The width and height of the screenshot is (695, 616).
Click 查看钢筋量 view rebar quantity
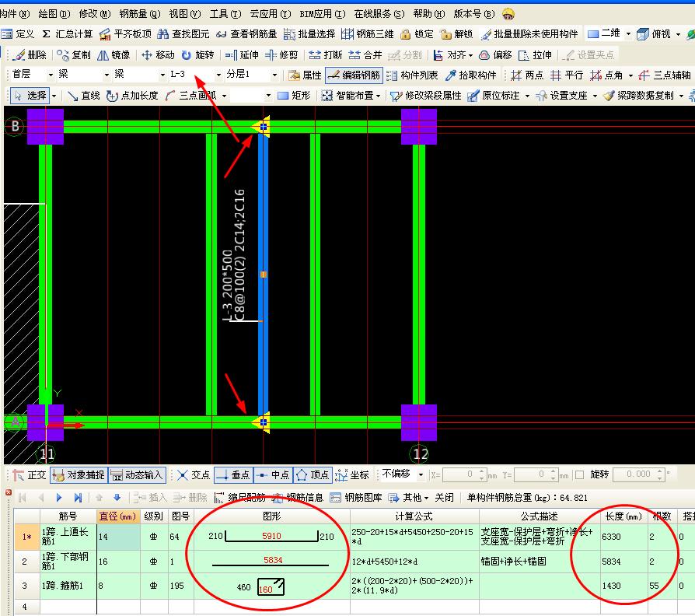click(x=246, y=33)
